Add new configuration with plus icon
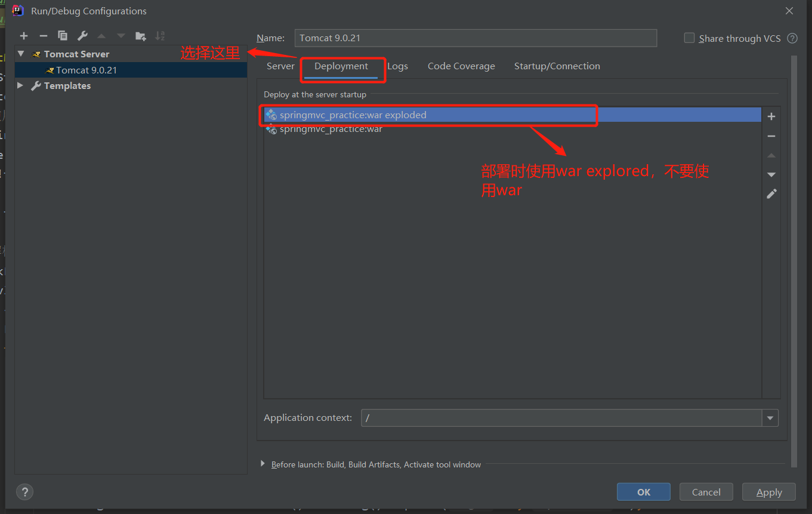812x514 pixels. [x=24, y=36]
